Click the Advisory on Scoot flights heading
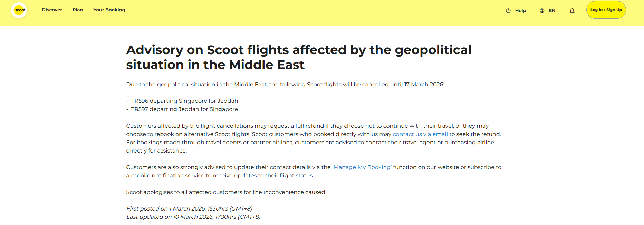644x225 pixels. click(x=298, y=57)
